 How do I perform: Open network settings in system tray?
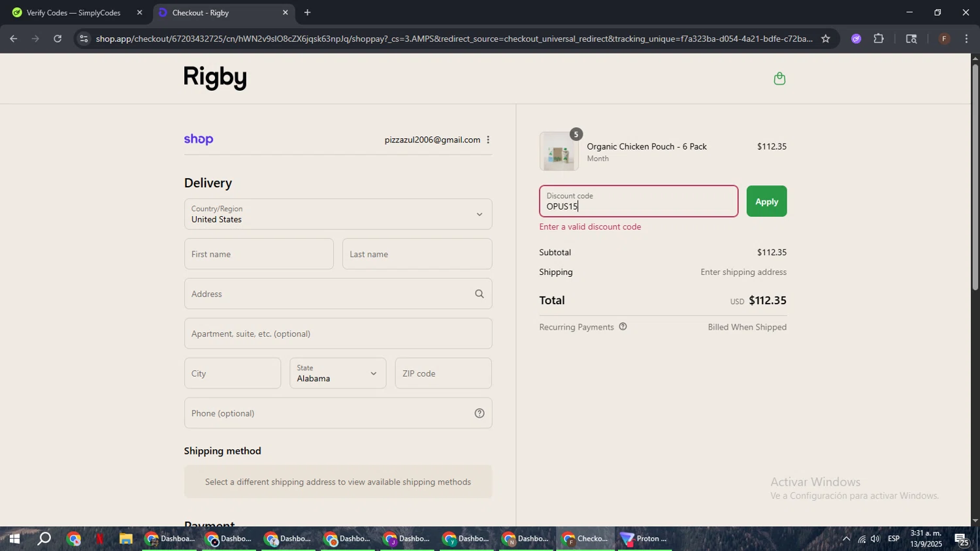(861, 539)
